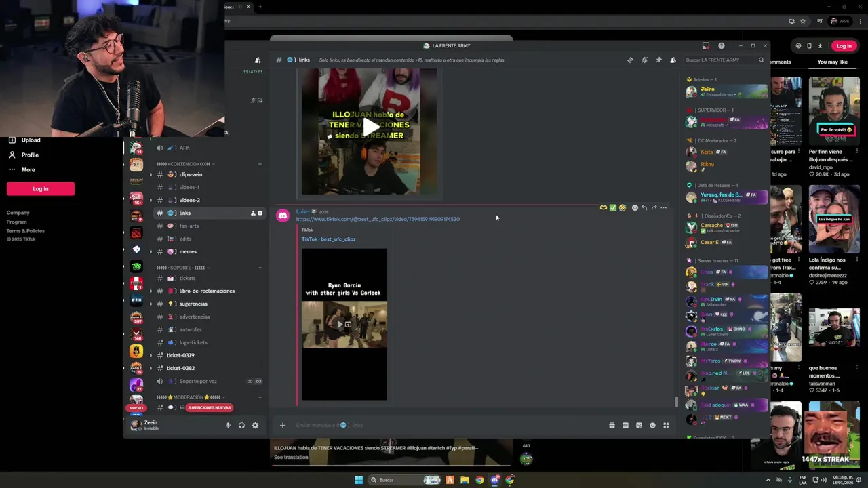Collapse the MODERACIÓN channel category

click(x=189, y=397)
